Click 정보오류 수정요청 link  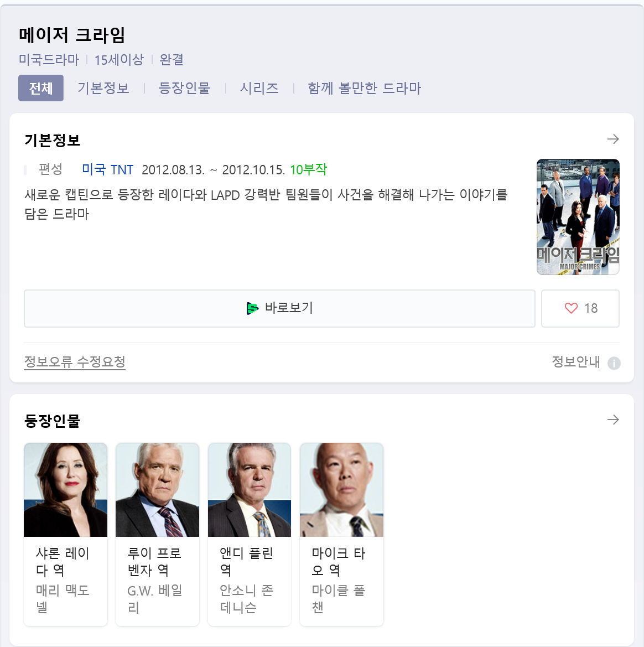pyautogui.click(x=75, y=362)
